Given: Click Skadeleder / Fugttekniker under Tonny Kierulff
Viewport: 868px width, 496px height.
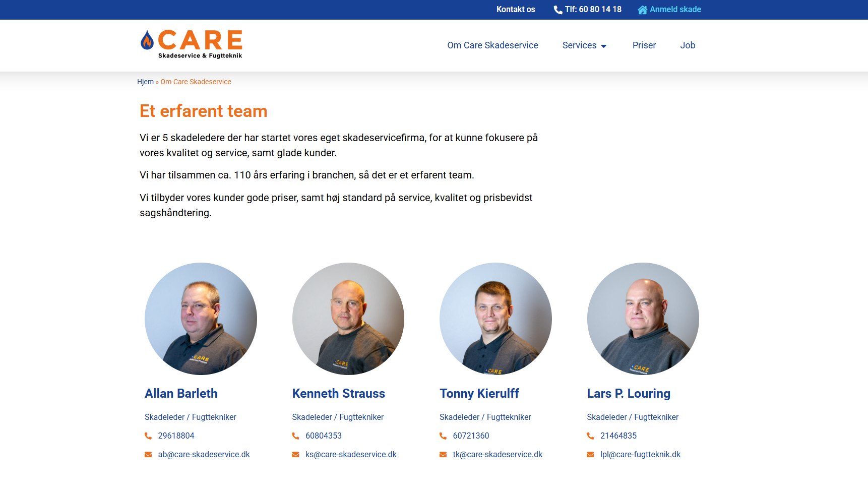Looking at the screenshot, I should point(485,417).
